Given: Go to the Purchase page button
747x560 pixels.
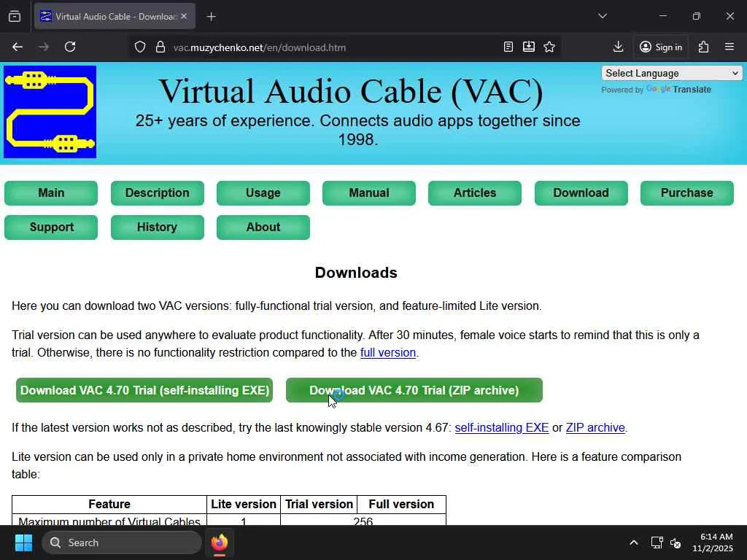Looking at the screenshot, I should click(687, 192).
